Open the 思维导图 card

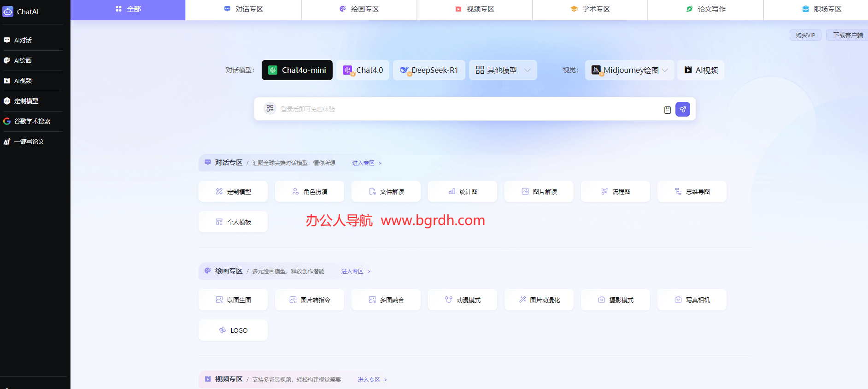point(692,191)
